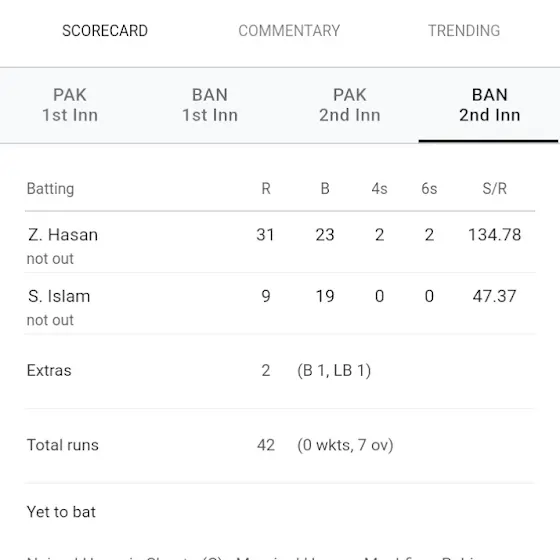Open S. Islam player profile

coord(59,296)
